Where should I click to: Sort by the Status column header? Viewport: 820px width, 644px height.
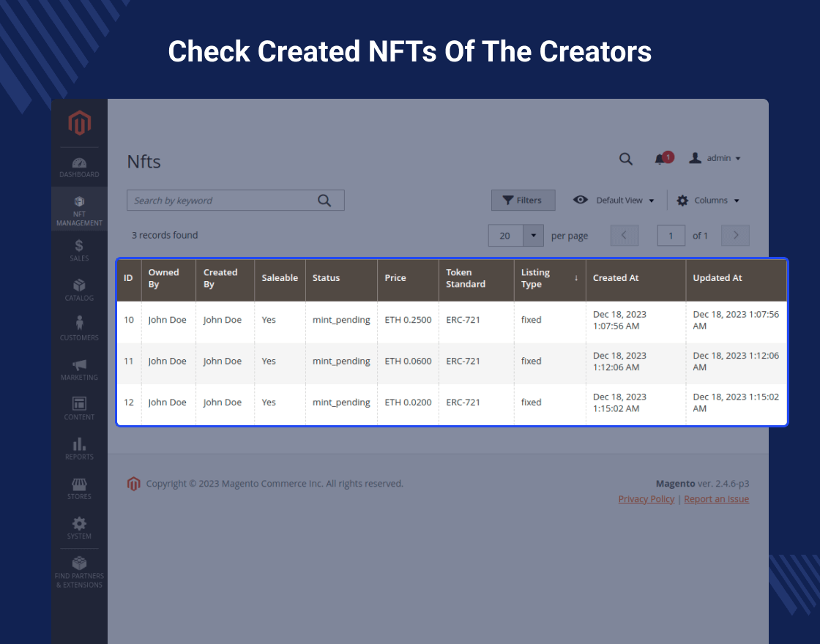[341, 279]
